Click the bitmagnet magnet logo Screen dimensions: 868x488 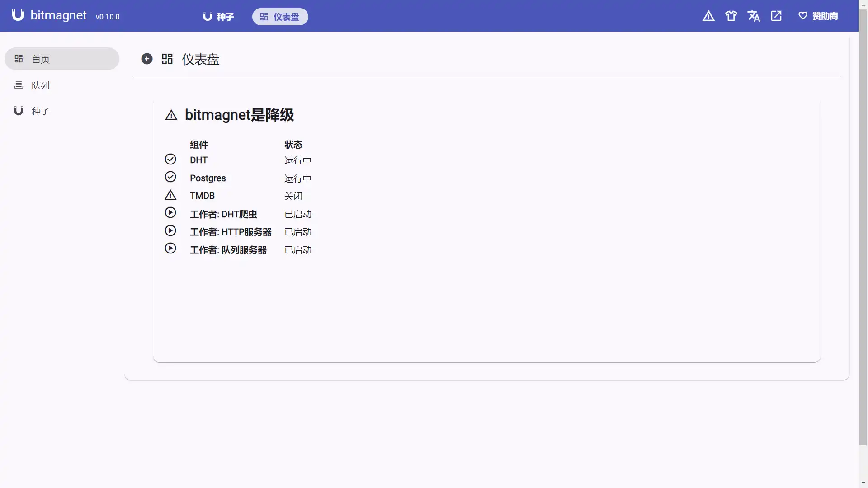18,15
